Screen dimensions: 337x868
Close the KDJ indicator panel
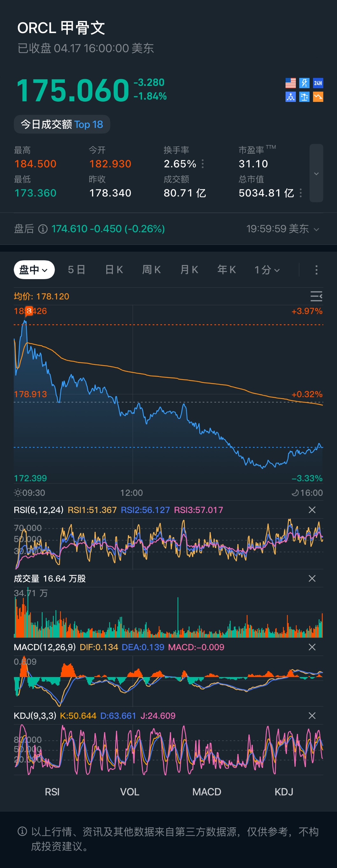[312, 716]
